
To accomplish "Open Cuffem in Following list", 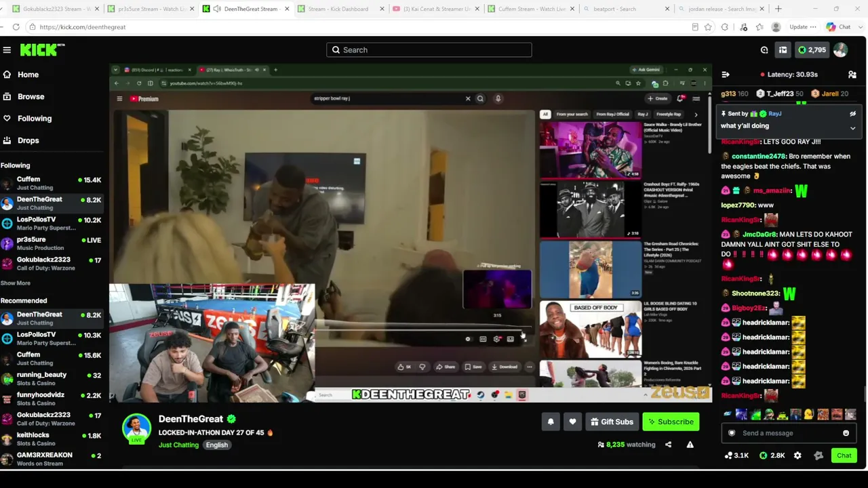I will [52, 184].
